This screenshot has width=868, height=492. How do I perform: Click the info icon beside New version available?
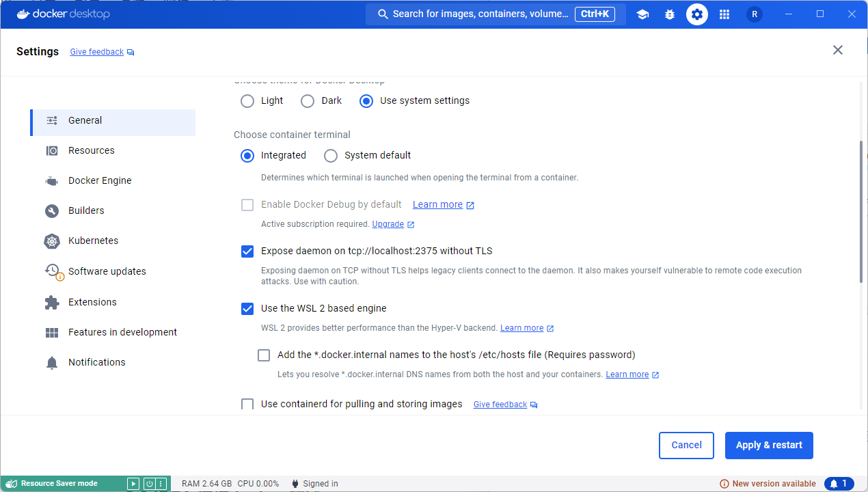pos(724,484)
